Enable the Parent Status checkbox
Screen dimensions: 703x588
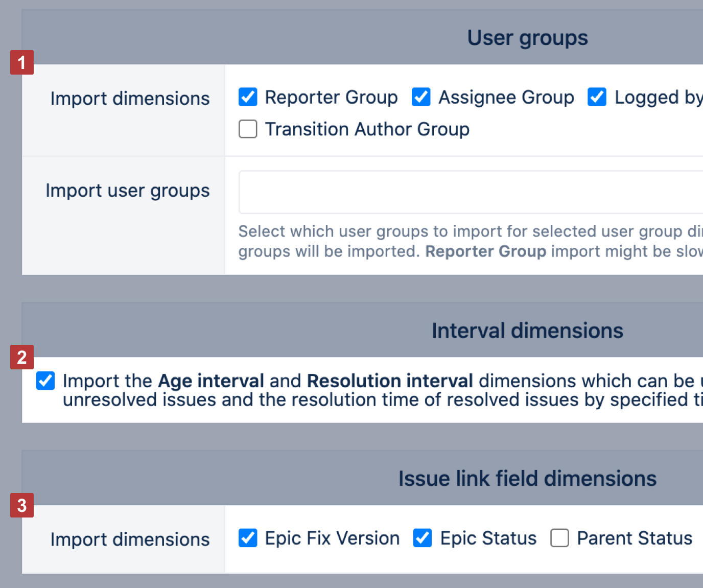(559, 538)
